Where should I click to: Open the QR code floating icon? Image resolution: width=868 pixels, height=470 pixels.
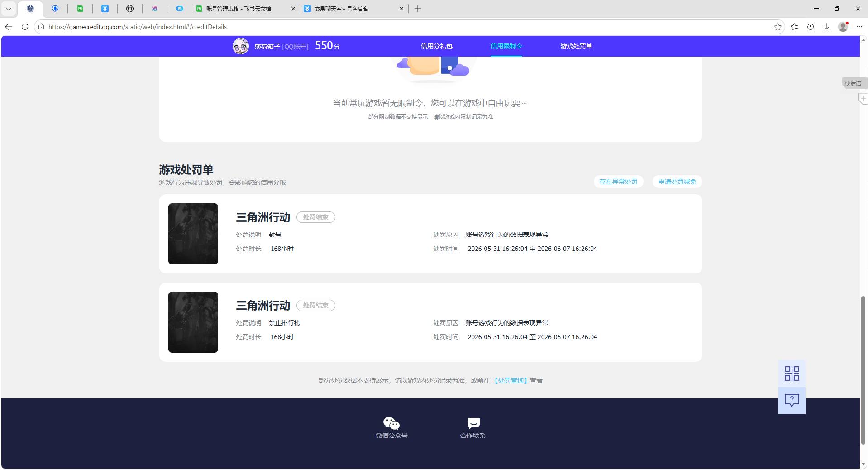point(792,374)
